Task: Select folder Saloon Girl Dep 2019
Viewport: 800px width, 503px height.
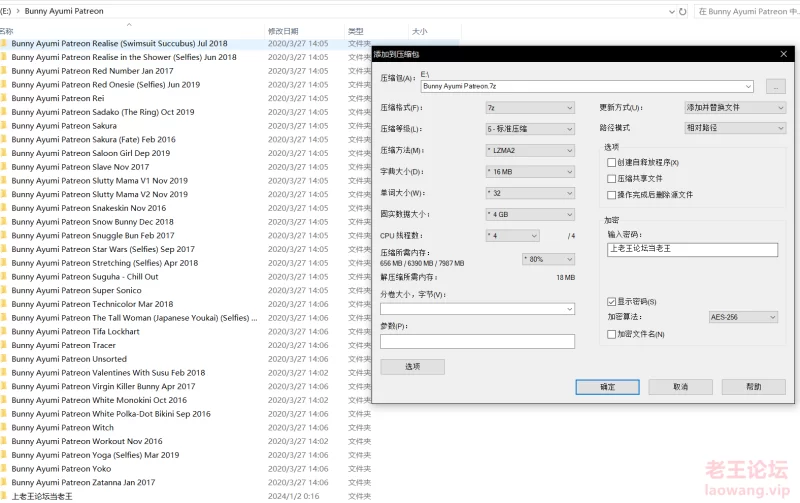Action: [91, 154]
